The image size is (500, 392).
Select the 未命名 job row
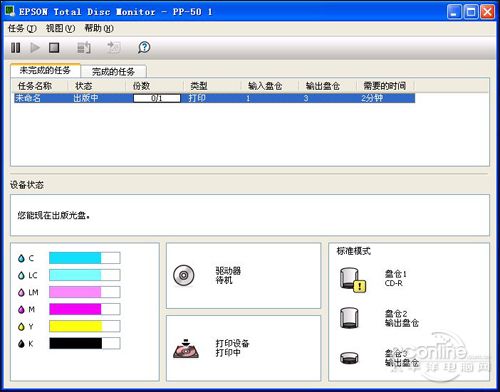pos(214,98)
